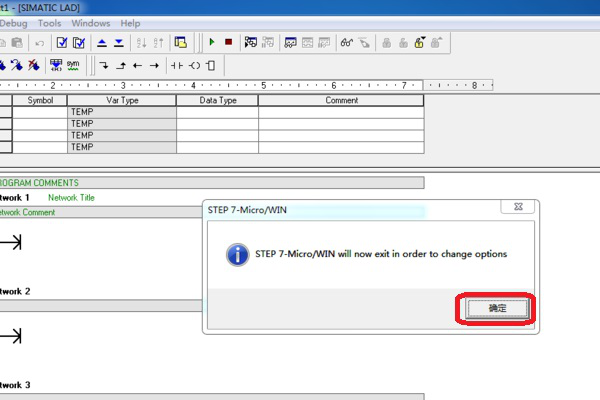
Task: Click the Network Comment field
Action: click(x=101, y=212)
